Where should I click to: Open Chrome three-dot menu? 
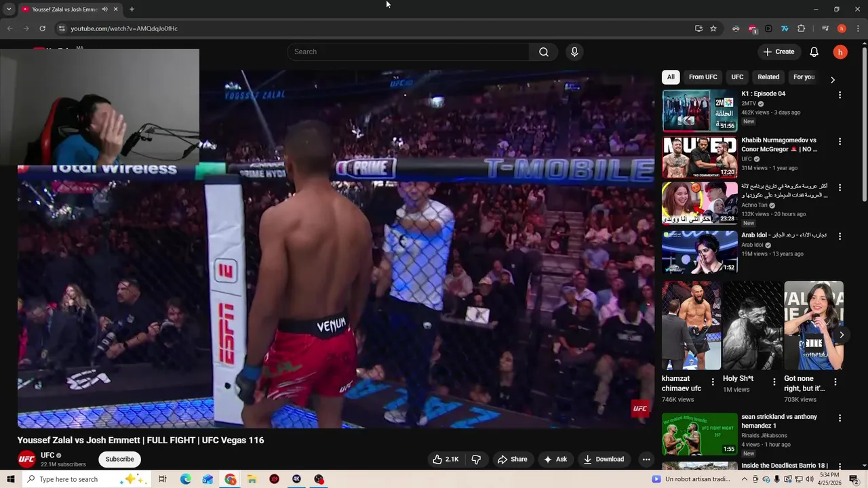[859, 28]
